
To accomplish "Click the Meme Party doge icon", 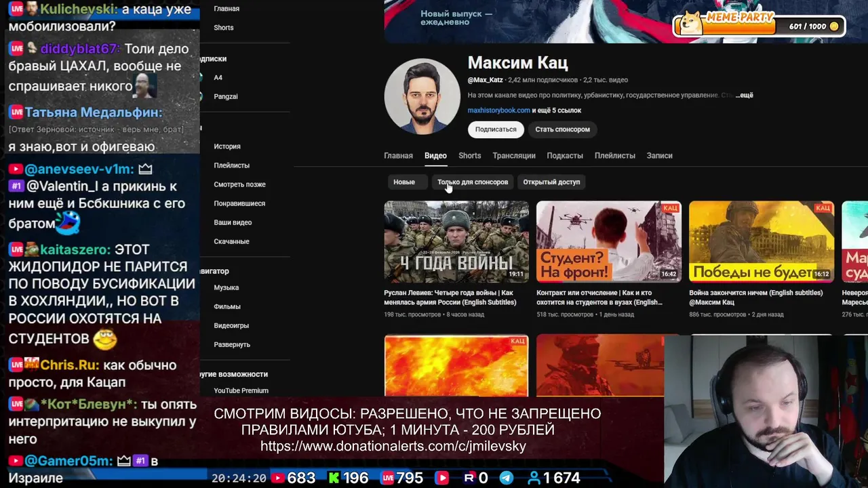I will [x=692, y=23].
